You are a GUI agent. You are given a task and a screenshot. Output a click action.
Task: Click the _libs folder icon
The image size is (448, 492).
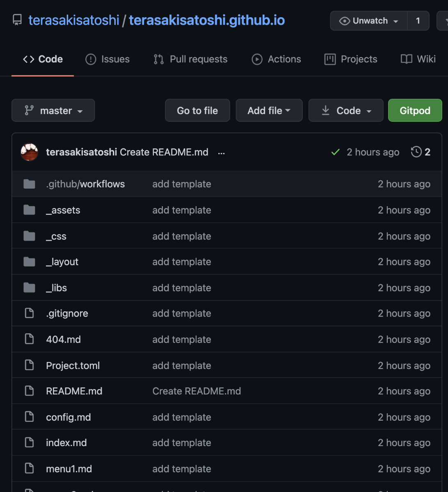pyautogui.click(x=29, y=288)
